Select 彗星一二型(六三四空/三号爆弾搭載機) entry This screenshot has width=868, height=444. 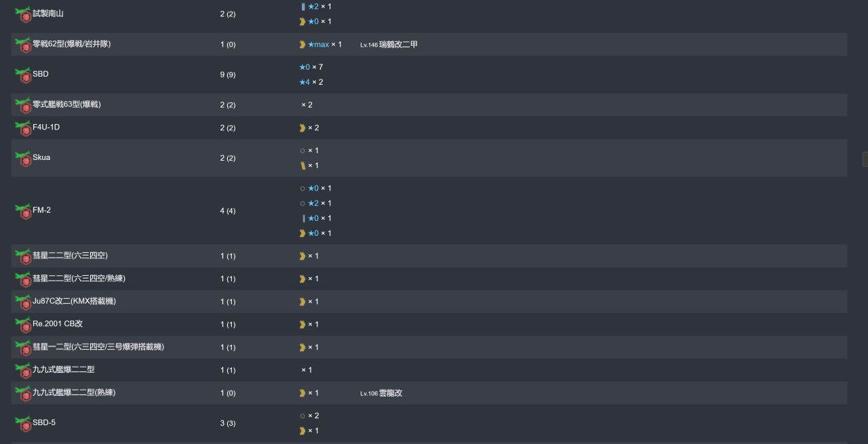point(429,347)
